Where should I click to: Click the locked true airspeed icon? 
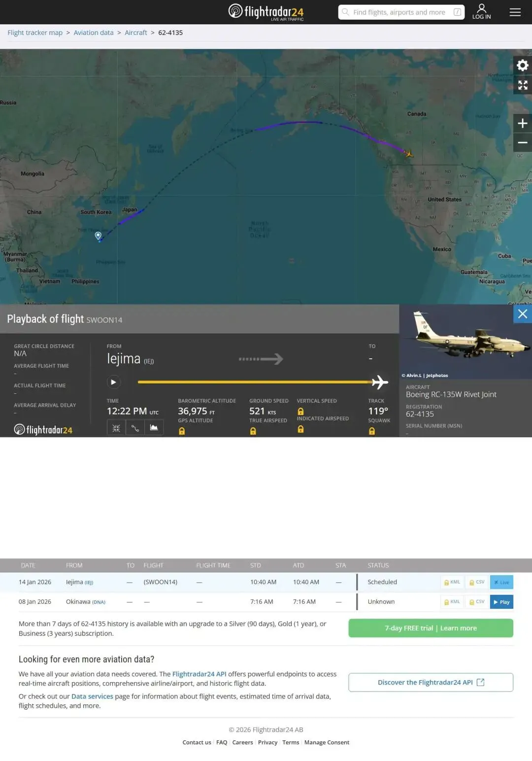click(x=253, y=431)
